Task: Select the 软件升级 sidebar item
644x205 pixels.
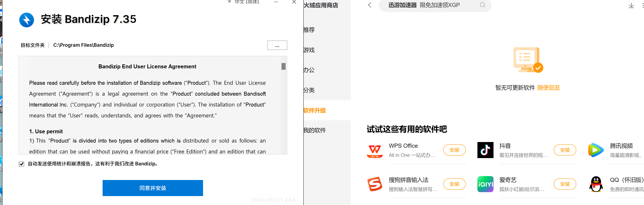Action: click(315, 110)
